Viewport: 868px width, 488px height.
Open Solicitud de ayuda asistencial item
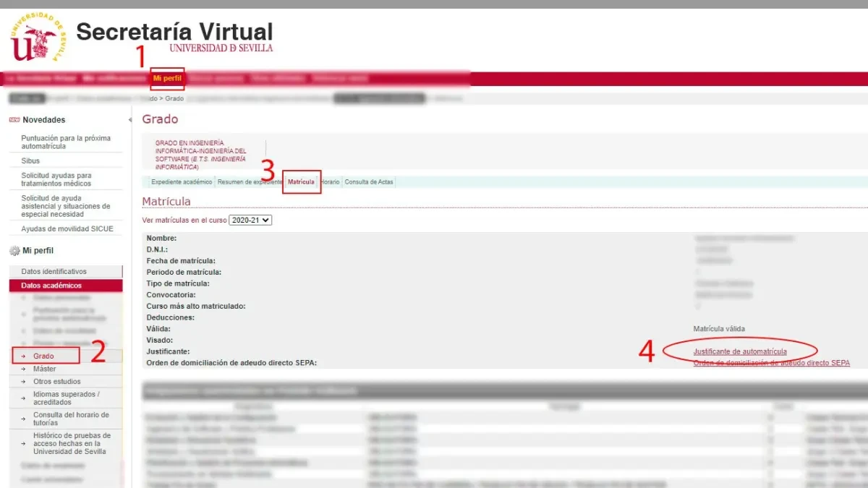coord(66,206)
